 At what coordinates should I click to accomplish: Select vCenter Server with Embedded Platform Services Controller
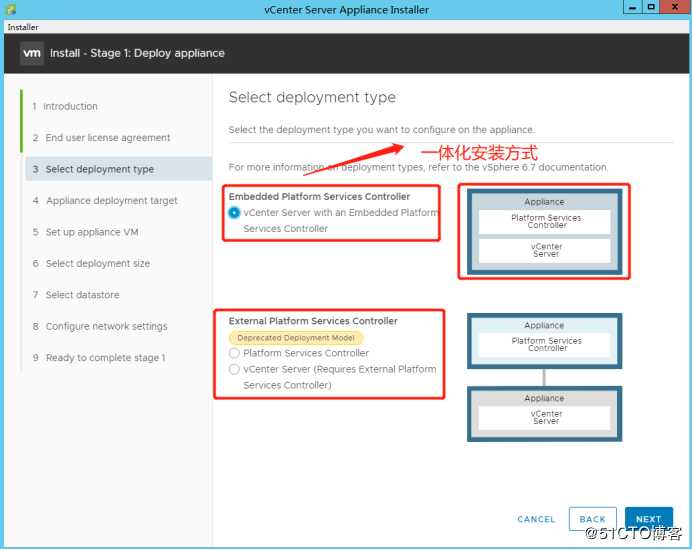[x=234, y=213]
